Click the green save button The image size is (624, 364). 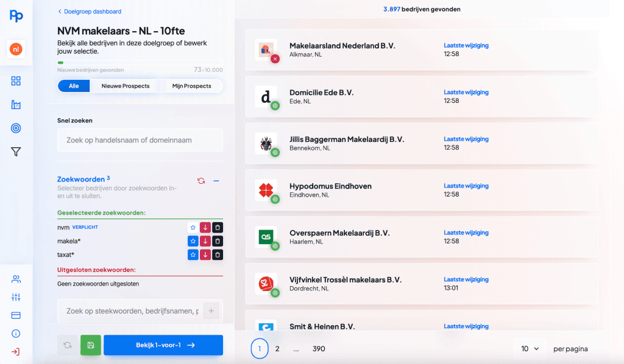[90, 345]
